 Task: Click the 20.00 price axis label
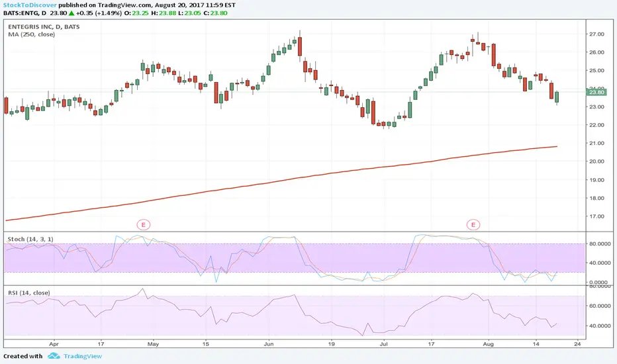tap(596, 161)
